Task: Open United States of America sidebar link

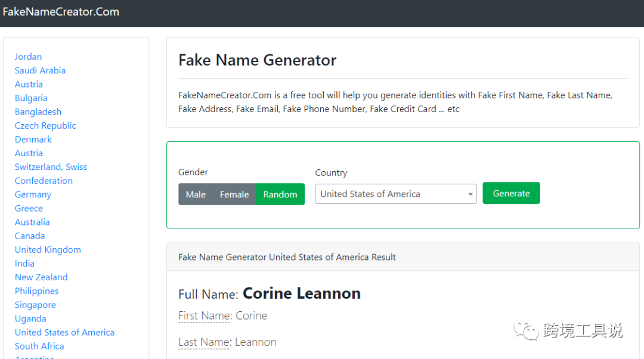Action: click(64, 332)
